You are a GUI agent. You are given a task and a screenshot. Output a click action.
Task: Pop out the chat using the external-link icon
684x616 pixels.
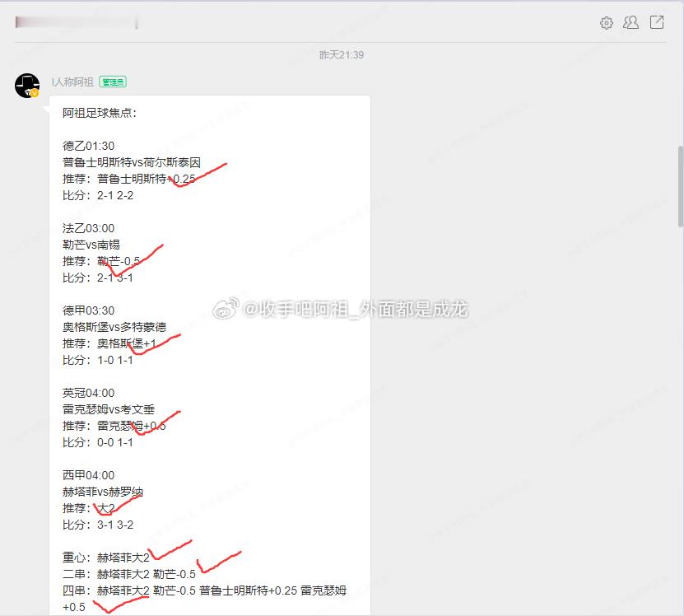(x=655, y=23)
